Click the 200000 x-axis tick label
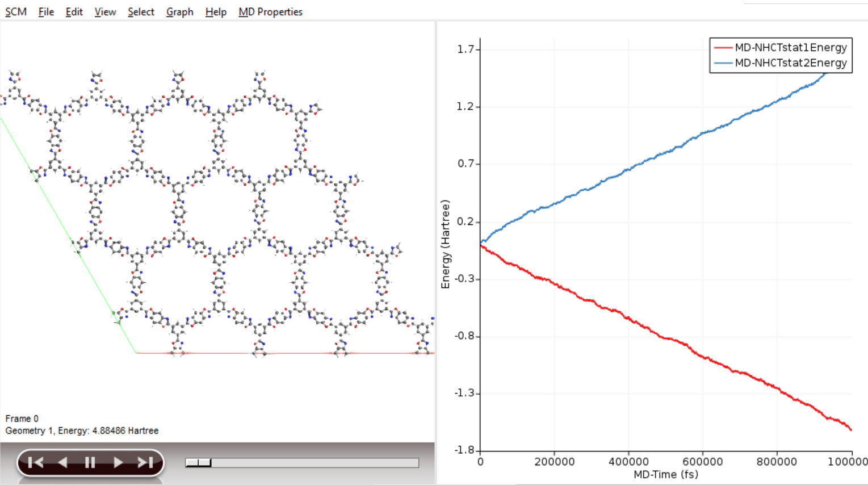Viewport: 868px width, 485px height. click(x=554, y=462)
